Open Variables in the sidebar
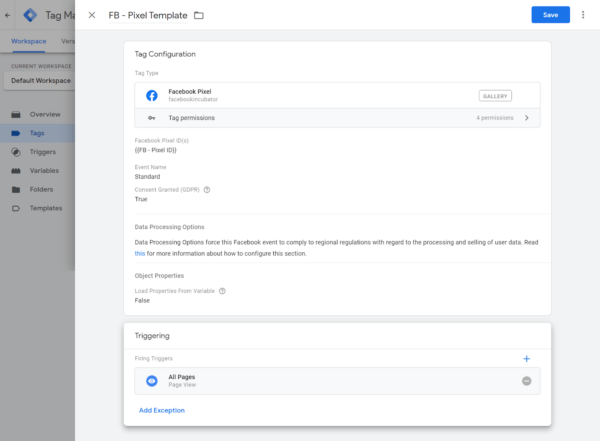The height and width of the screenshot is (441, 600). 38,171
